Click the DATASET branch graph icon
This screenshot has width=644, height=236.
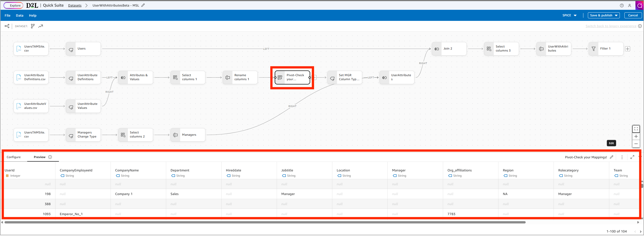click(33, 26)
